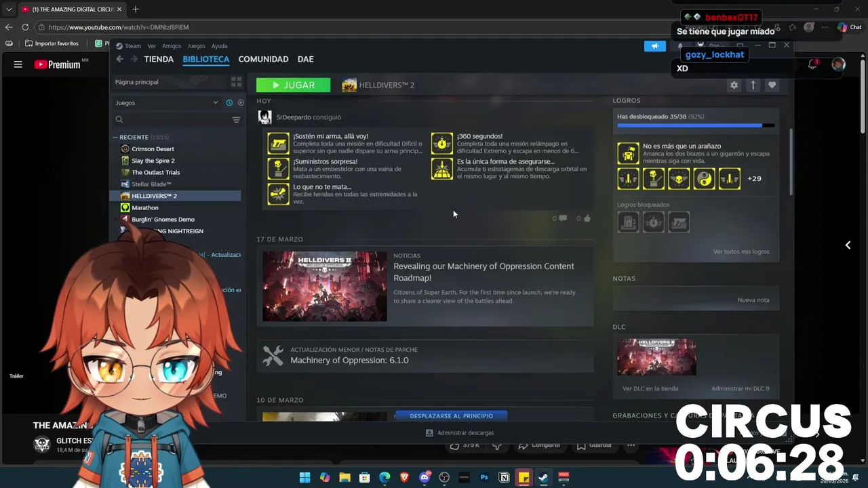Collapse the RECIENTE category

(115, 137)
